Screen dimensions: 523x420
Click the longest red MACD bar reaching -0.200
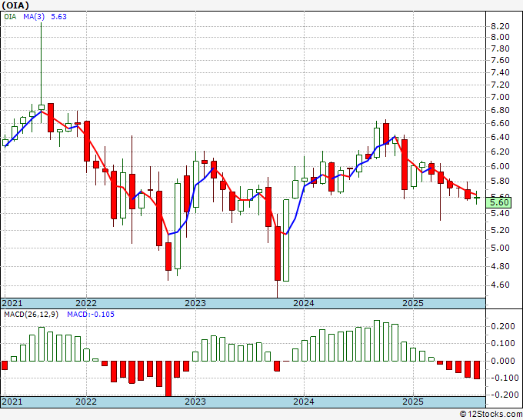(168, 378)
